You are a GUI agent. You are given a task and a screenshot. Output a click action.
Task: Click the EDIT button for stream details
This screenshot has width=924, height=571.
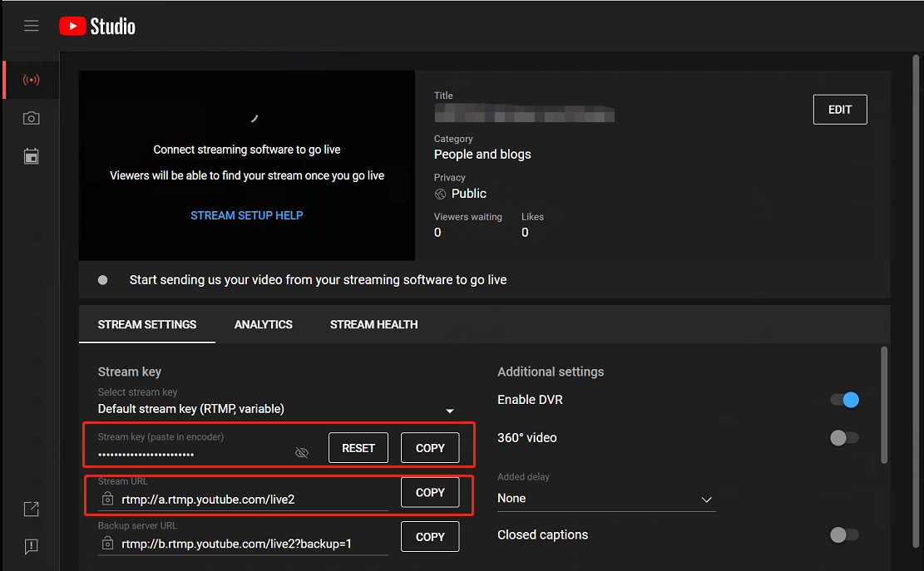tap(840, 110)
